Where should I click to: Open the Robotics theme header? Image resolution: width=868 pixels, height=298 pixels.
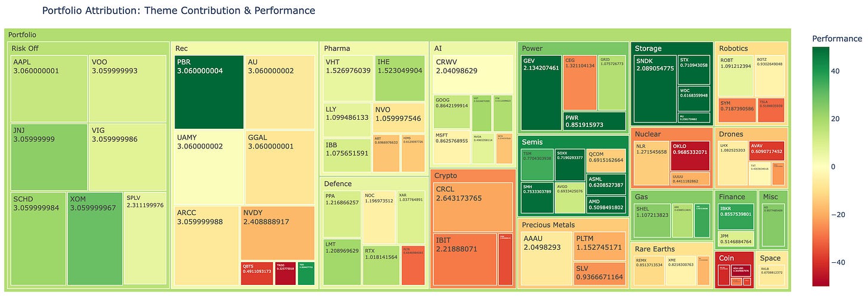point(752,48)
